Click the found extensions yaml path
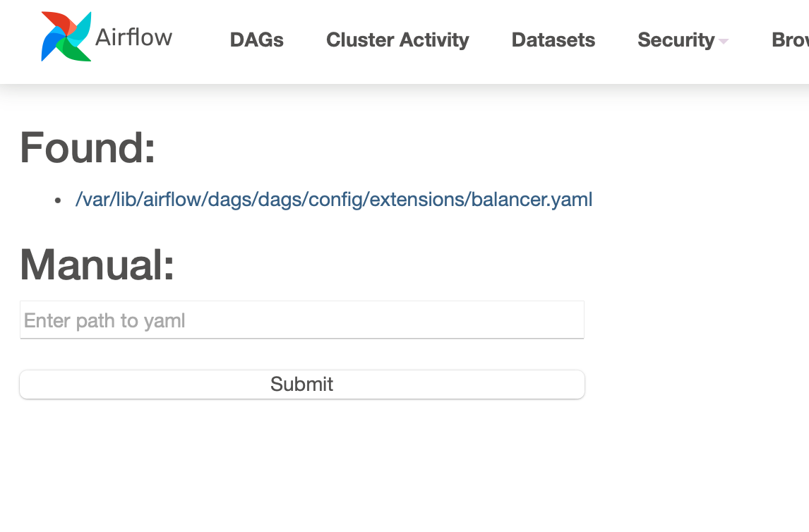This screenshot has width=809, height=532. coord(334,200)
